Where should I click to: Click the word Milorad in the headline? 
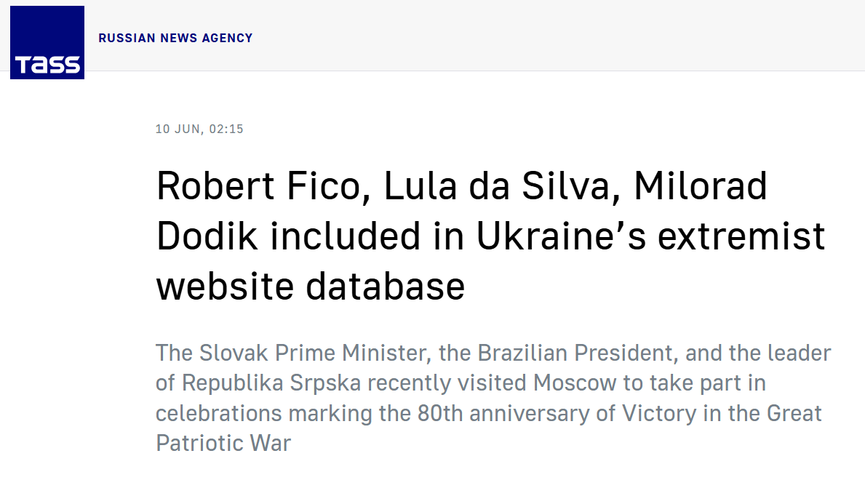coord(700,186)
